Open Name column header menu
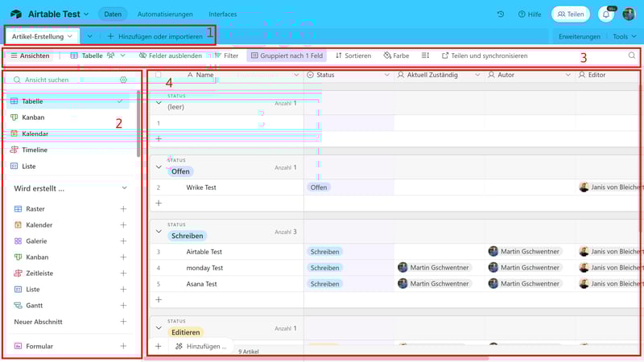The image size is (644, 362). point(296,75)
